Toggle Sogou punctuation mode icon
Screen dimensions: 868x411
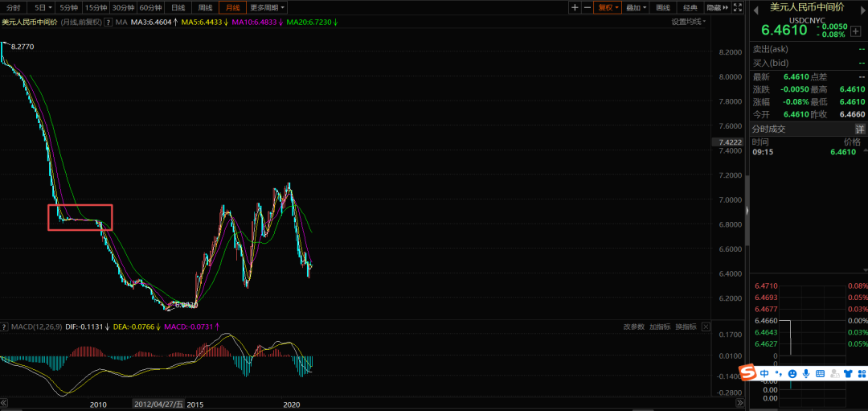click(778, 373)
